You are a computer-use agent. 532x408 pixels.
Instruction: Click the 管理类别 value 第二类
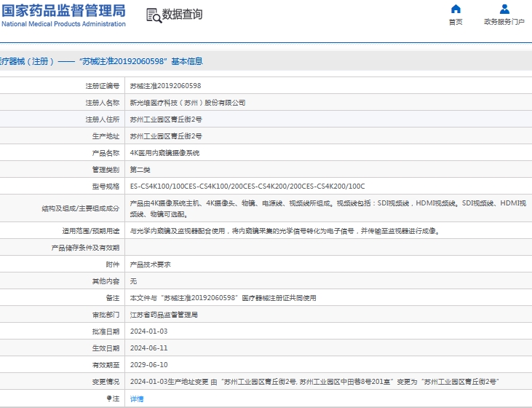(x=140, y=170)
